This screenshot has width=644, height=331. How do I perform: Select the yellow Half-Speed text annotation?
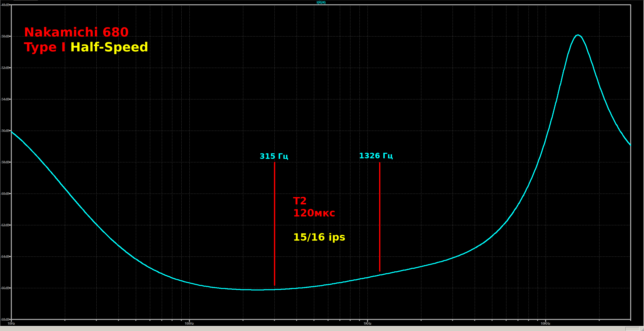(109, 47)
